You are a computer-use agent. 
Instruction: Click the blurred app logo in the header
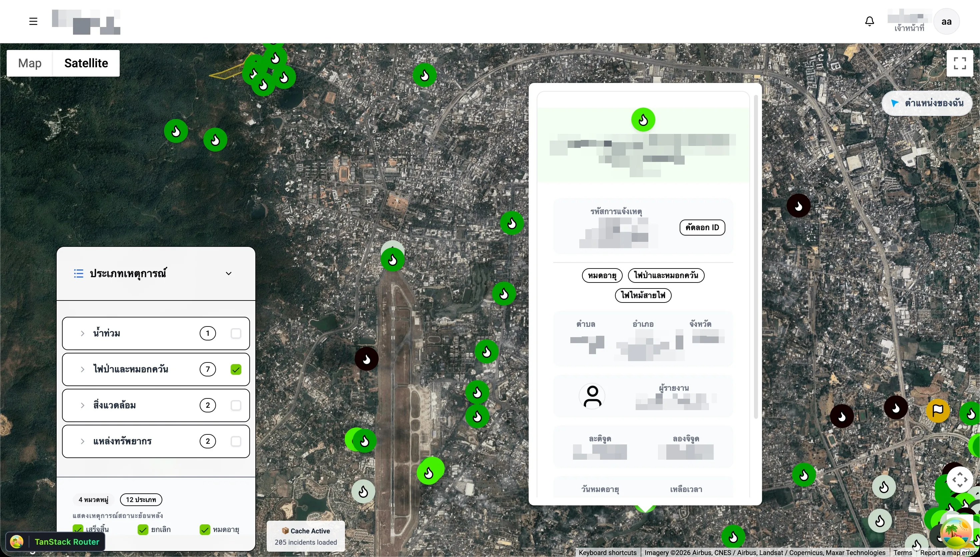86,22
